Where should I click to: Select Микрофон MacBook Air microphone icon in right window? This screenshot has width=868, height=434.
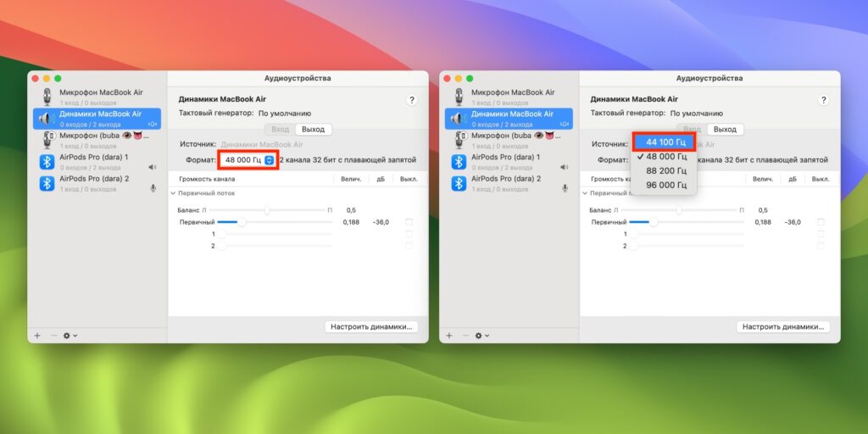(459, 97)
